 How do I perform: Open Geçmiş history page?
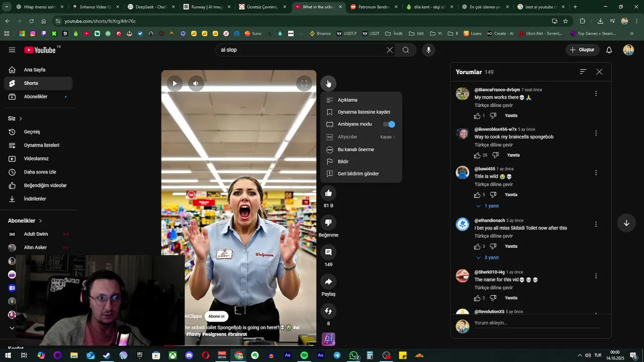click(38, 132)
